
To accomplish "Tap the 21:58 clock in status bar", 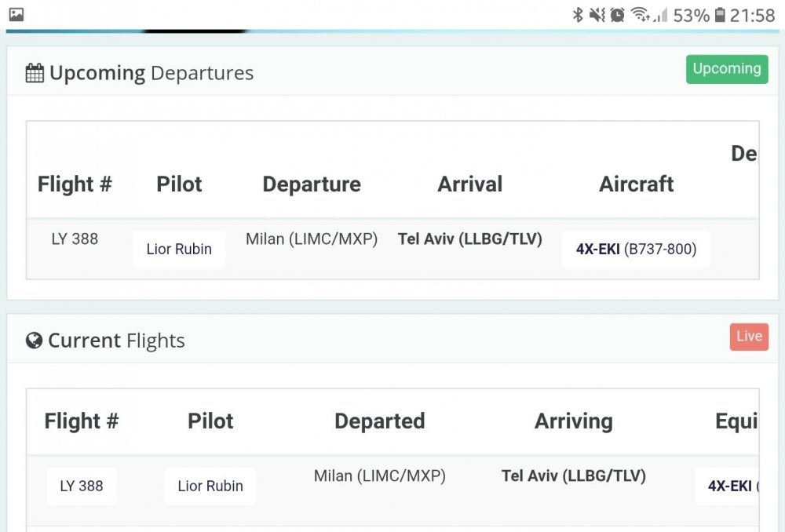I will coord(752,15).
